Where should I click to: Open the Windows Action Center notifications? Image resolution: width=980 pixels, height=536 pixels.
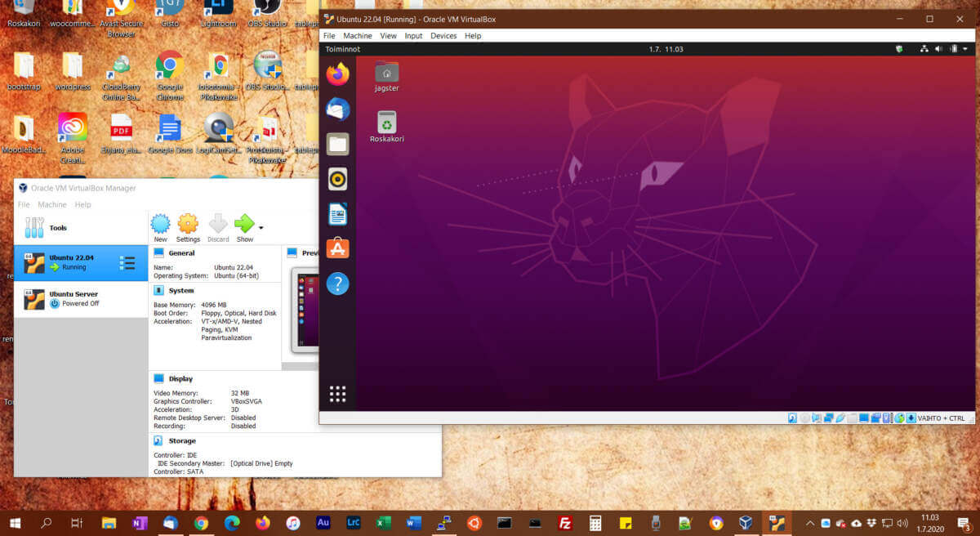(964, 523)
